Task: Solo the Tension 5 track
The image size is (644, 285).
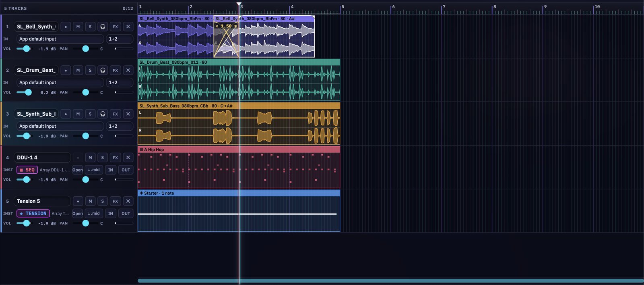Action: (x=103, y=201)
